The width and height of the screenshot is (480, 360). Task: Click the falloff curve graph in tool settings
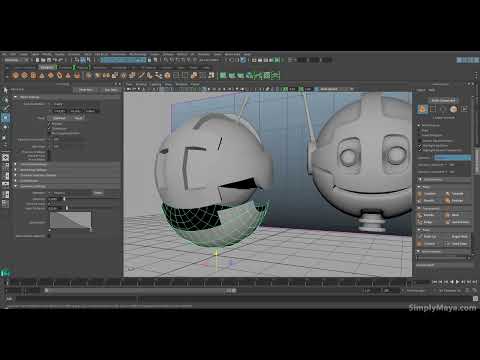click(x=70, y=220)
